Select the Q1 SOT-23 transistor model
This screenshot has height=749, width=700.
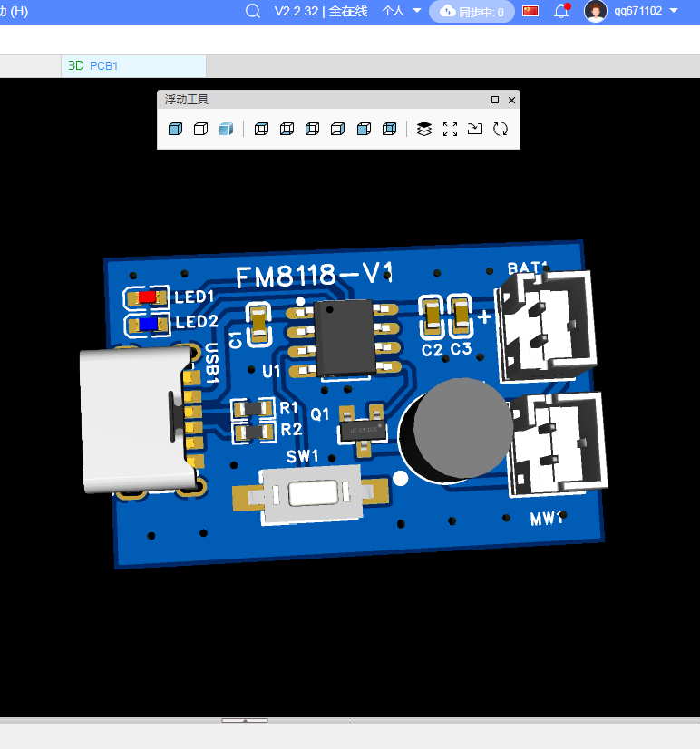click(x=362, y=430)
